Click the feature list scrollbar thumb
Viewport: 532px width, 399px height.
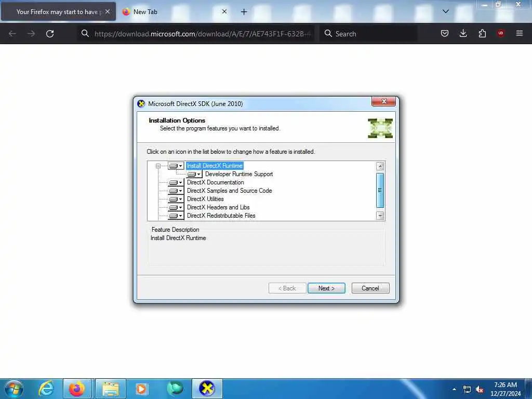380,190
